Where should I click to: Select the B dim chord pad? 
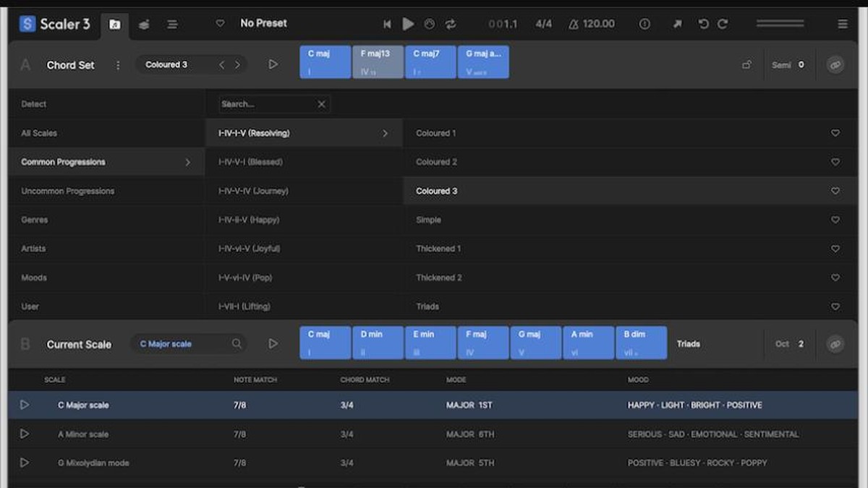641,343
